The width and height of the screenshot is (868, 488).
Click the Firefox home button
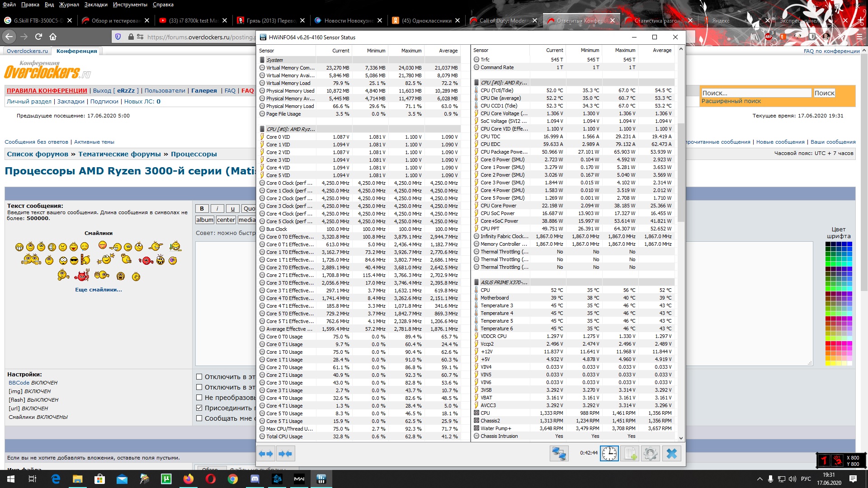(53, 37)
